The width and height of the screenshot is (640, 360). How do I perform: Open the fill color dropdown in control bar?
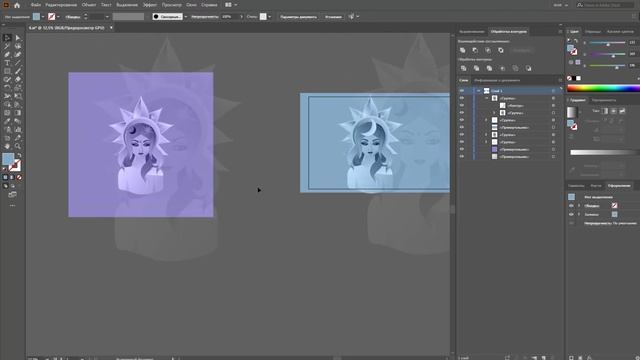[42, 17]
